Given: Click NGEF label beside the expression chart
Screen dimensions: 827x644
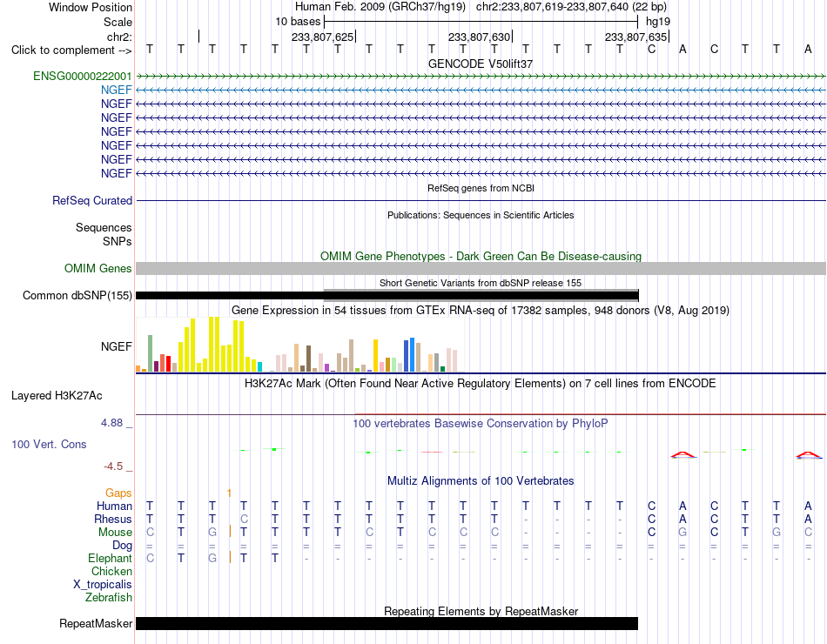Looking at the screenshot, I should [x=116, y=346].
